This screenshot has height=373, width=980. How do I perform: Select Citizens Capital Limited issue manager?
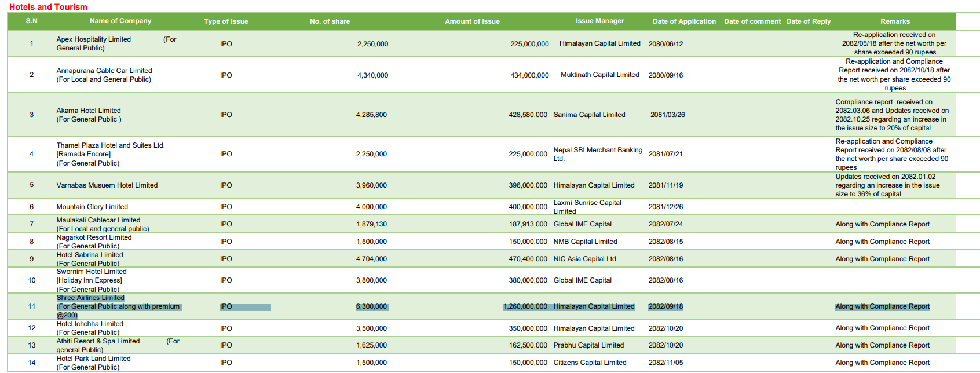point(590,363)
